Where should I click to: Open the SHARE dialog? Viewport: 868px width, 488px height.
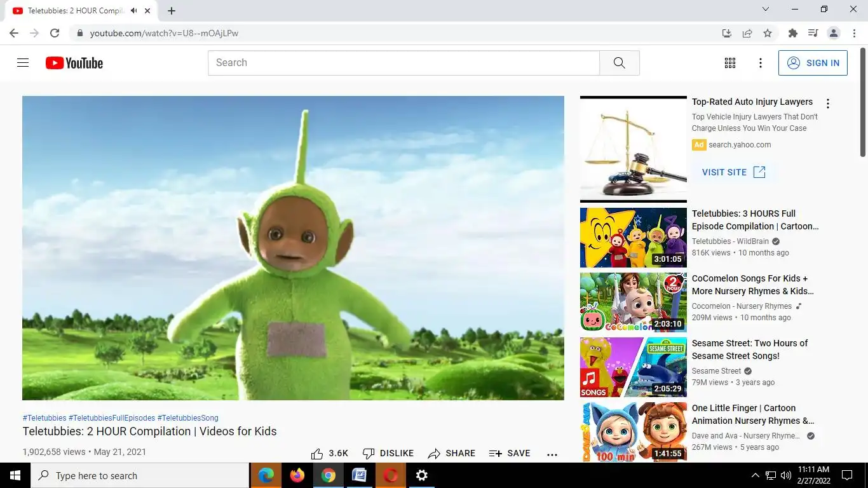(451, 454)
